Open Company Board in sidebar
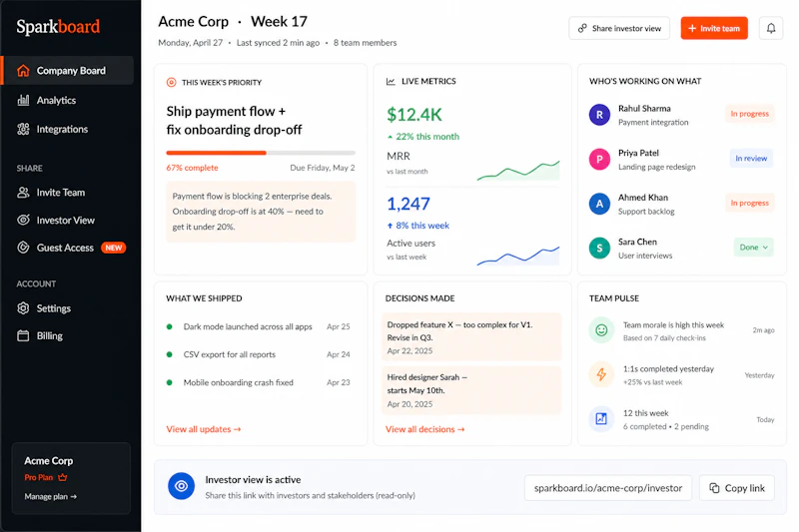Viewport: 799px width, 532px height. pyautogui.click(x=67, y=70)
